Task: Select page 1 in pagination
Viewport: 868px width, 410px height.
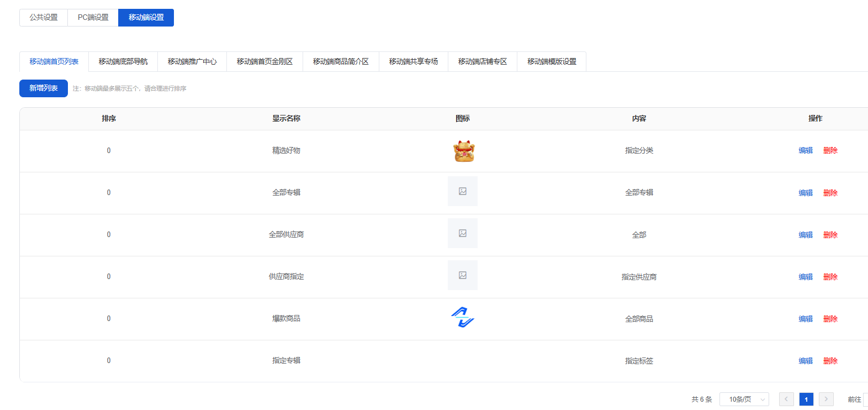Action: (x=806, y=399)
